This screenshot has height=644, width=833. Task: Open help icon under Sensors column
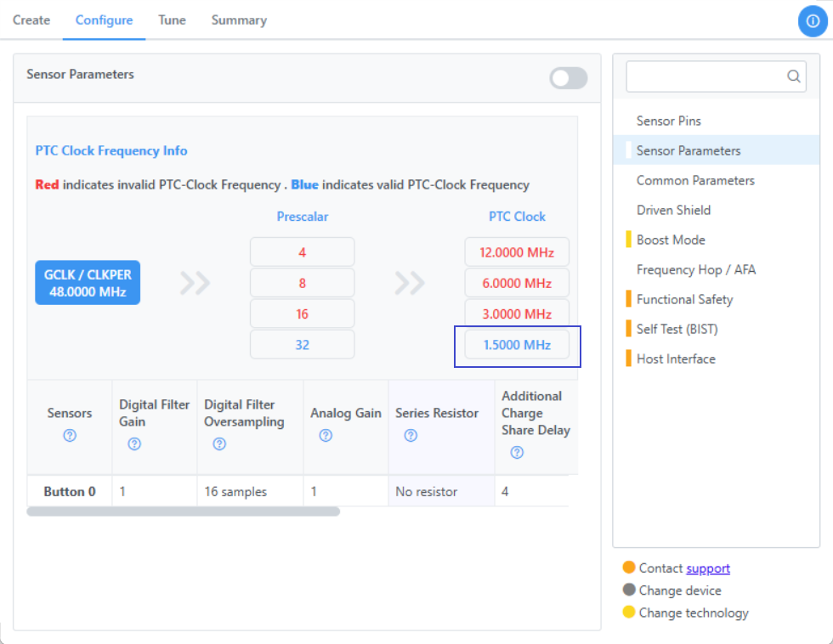[x=70, y=435]
